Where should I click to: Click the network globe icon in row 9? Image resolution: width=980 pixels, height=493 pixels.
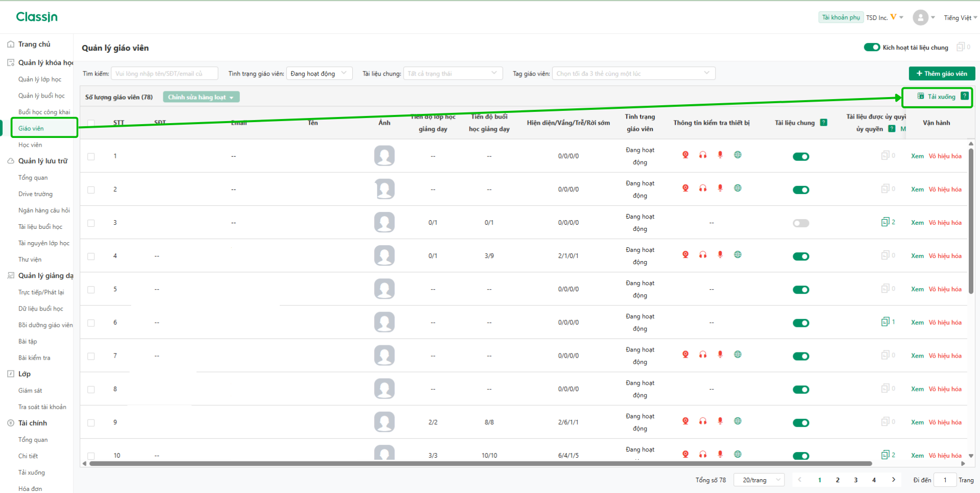738,421
